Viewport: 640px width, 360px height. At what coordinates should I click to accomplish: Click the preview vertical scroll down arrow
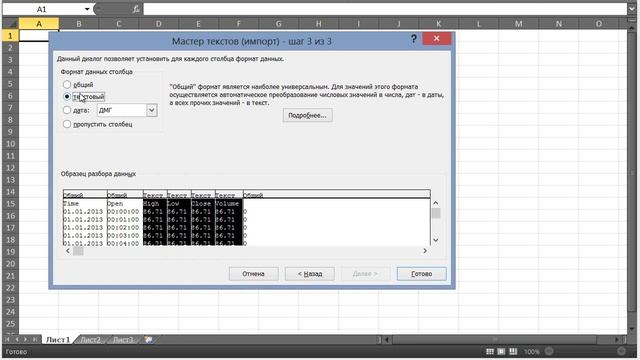coord(436,240)
